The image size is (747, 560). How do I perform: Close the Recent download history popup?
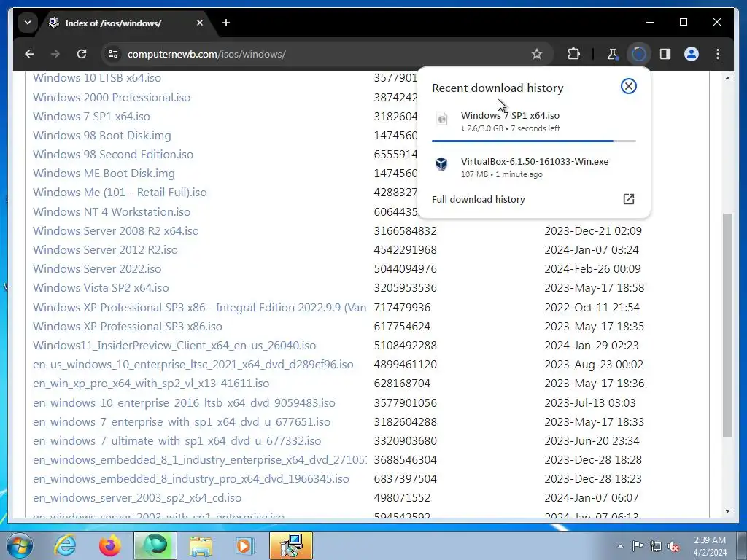628,86
